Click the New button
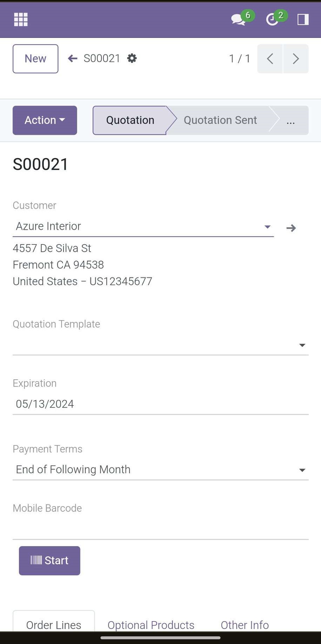 [35, 59]
